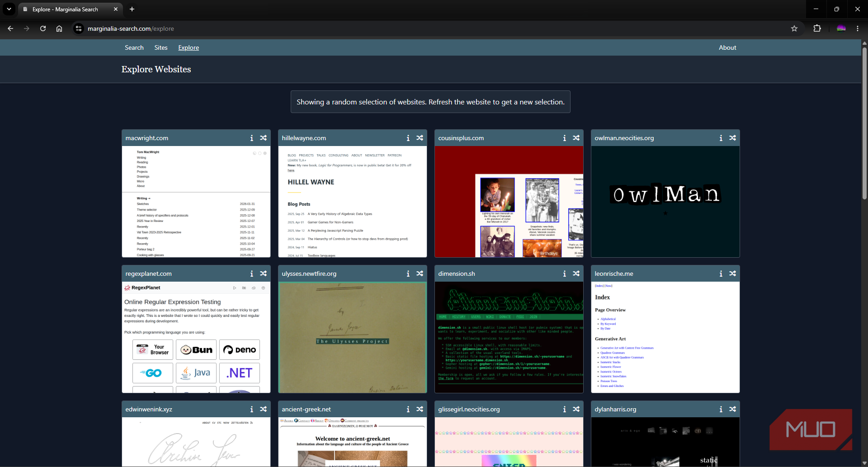This screenshot has height=467, width=868.
Task: Visit leonrische.me site link
Action: coord(614,274)
